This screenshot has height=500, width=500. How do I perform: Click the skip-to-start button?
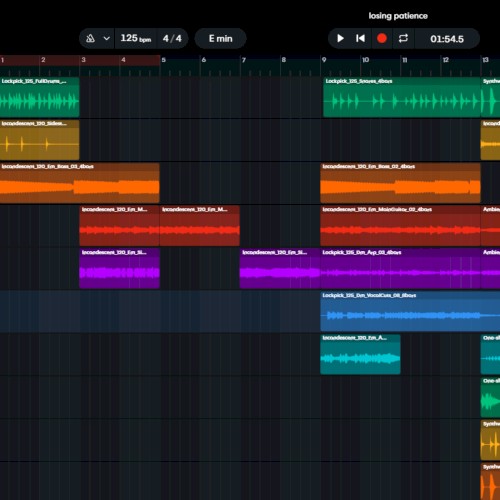[x=360, y=39]
